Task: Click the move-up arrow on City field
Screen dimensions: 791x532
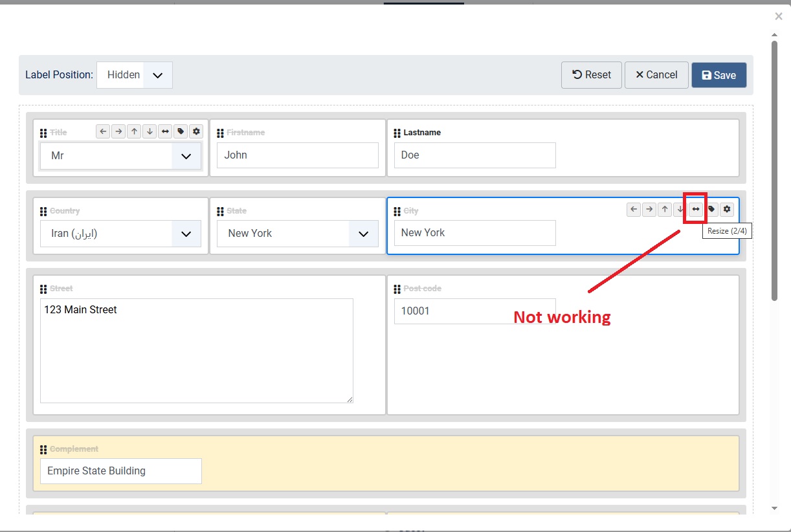Action: (x=665, y=209)
